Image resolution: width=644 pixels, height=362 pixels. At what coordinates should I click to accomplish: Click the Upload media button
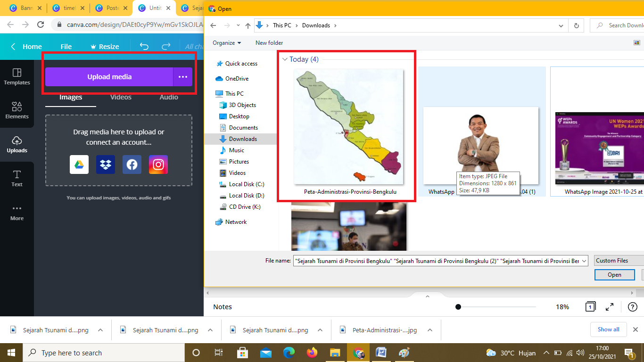point(109,77)
